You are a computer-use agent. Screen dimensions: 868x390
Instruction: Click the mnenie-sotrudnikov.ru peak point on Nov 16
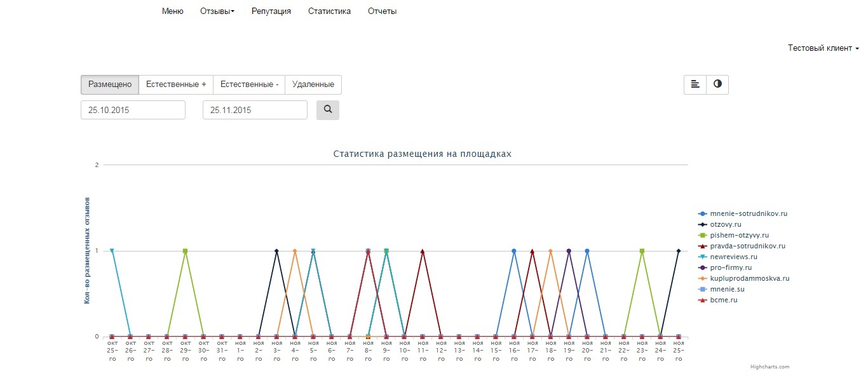[514, 251]
